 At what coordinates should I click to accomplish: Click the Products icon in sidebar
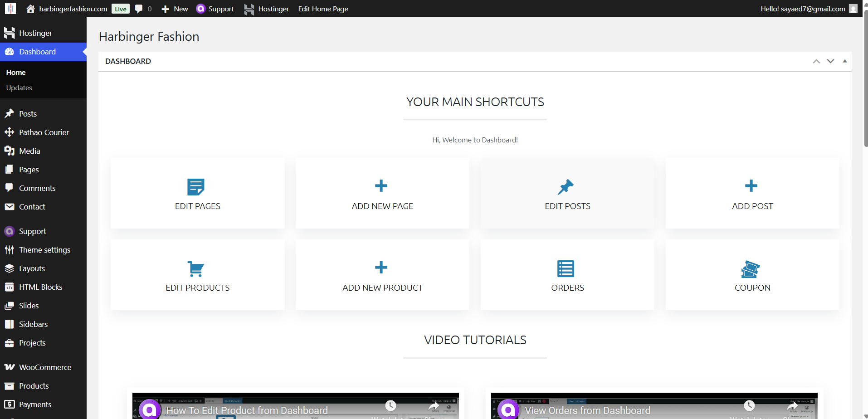(10, 385)
